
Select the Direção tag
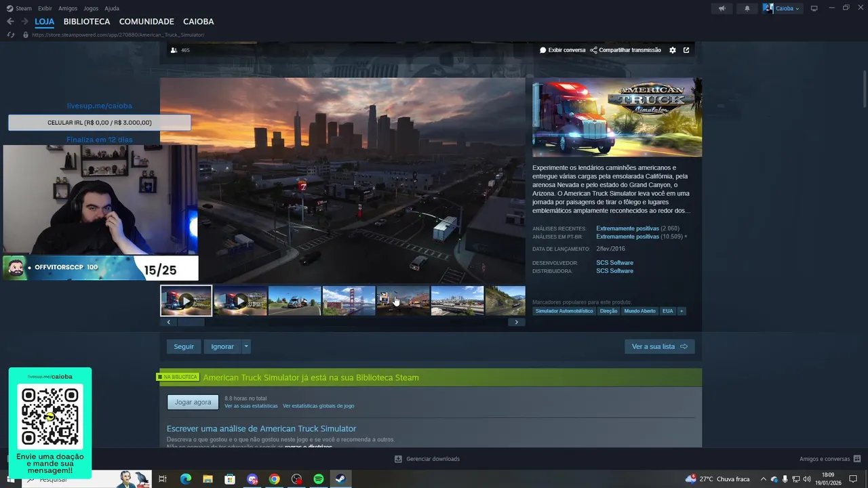pyautogui.click(x=608, y=311)
